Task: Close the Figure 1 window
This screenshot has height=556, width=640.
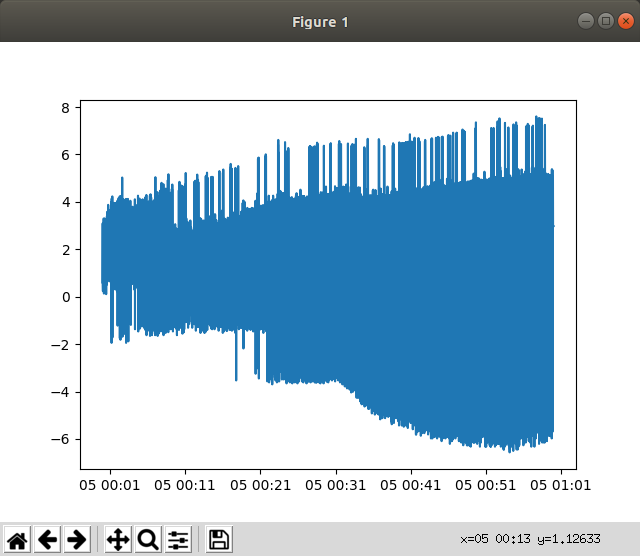Action: coord(625,21)
